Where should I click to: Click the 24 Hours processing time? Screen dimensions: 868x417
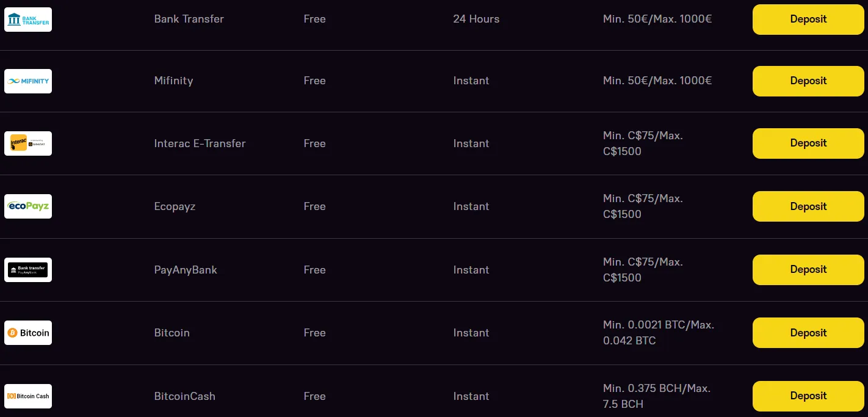pos(476,19)
